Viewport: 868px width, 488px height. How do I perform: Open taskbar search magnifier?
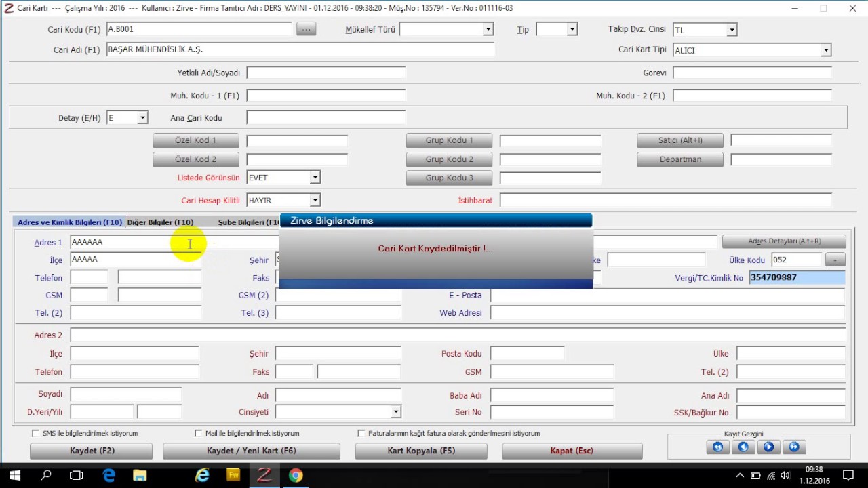pyautogui.click(x=46, y=475)
